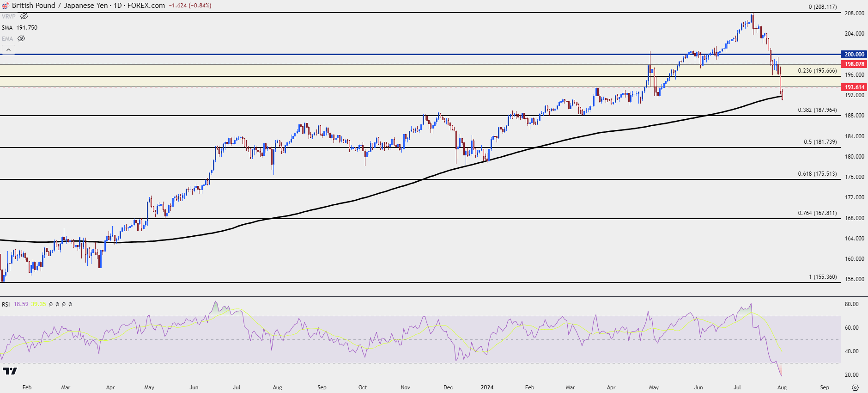Open chart settings gear icon
This screenshot has width=868, height=393.
point(855,387)
